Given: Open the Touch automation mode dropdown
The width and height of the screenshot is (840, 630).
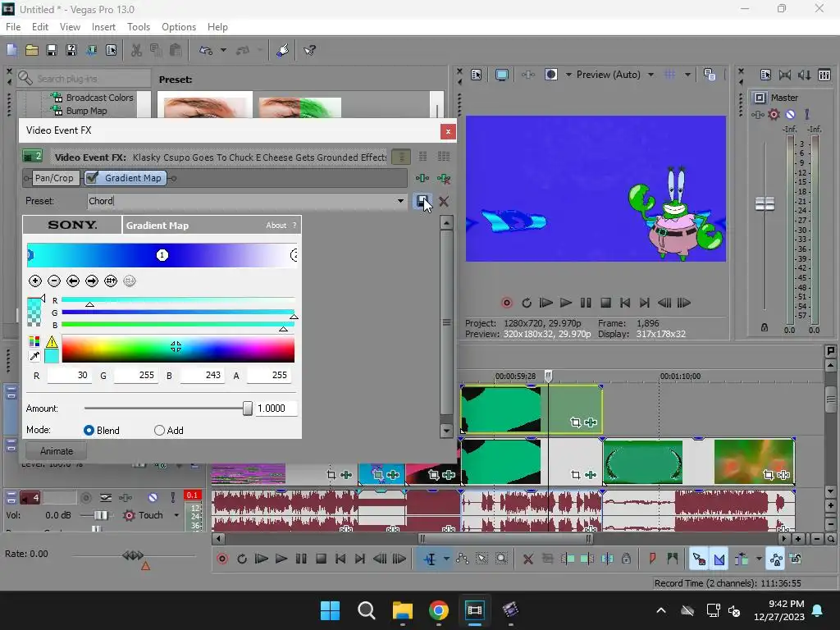Looking at the screenshot, I should (x=176, y=515).
